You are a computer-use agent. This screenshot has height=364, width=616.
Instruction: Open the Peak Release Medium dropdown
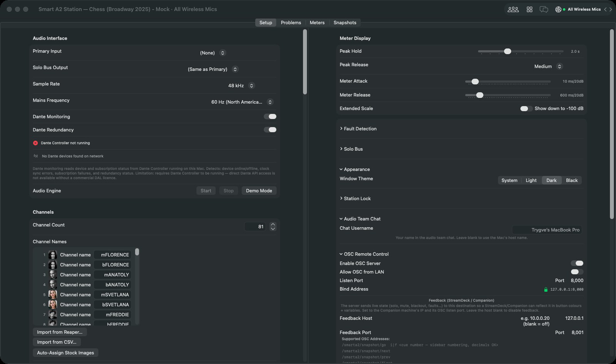tap(548, 67)
